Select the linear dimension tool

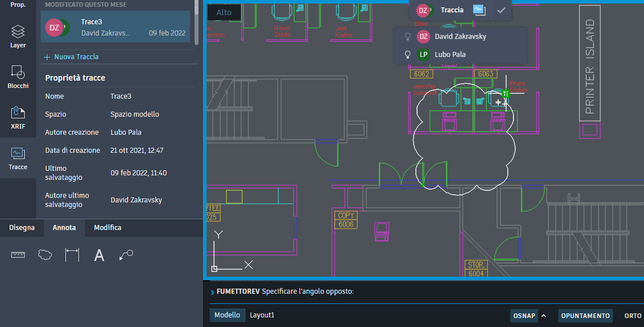[72, 255]
